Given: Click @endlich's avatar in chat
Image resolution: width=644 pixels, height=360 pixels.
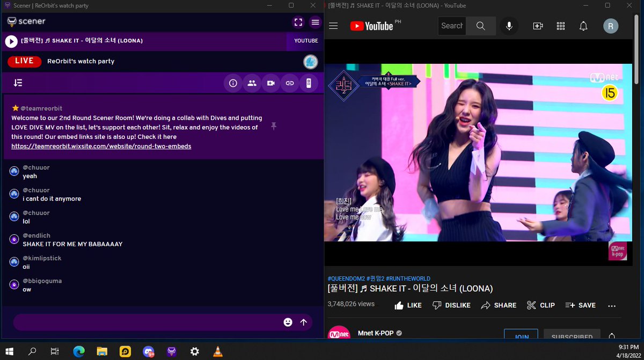Looking at the screenshot, I should (14, 239).
